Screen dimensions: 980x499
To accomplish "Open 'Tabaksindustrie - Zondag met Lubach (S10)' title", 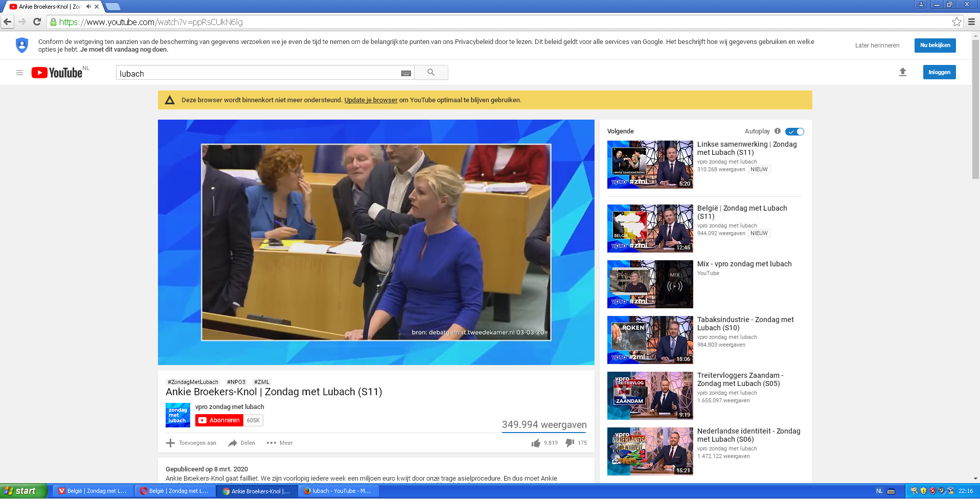I will coord(745,324).
